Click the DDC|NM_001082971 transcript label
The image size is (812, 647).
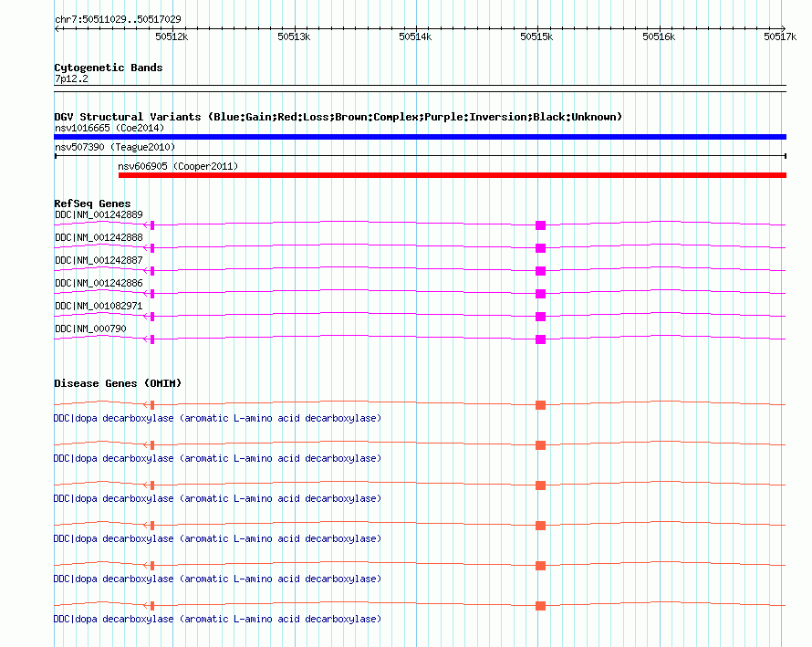click(99, 306)
